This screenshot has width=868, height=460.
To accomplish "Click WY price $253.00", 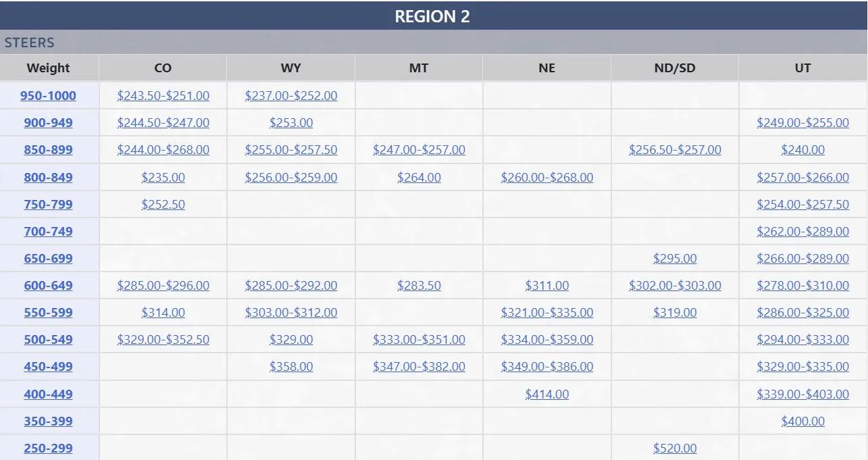I will [x=291, y=123].
